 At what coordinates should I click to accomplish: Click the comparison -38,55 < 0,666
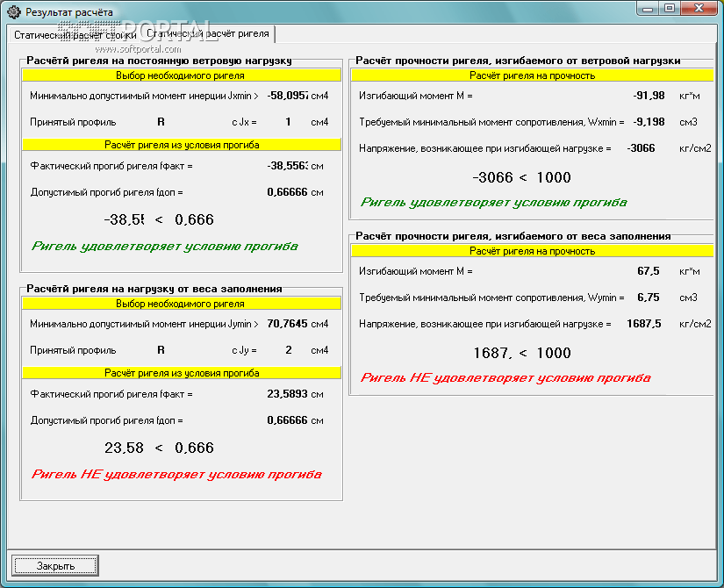[x=159, y=219]
